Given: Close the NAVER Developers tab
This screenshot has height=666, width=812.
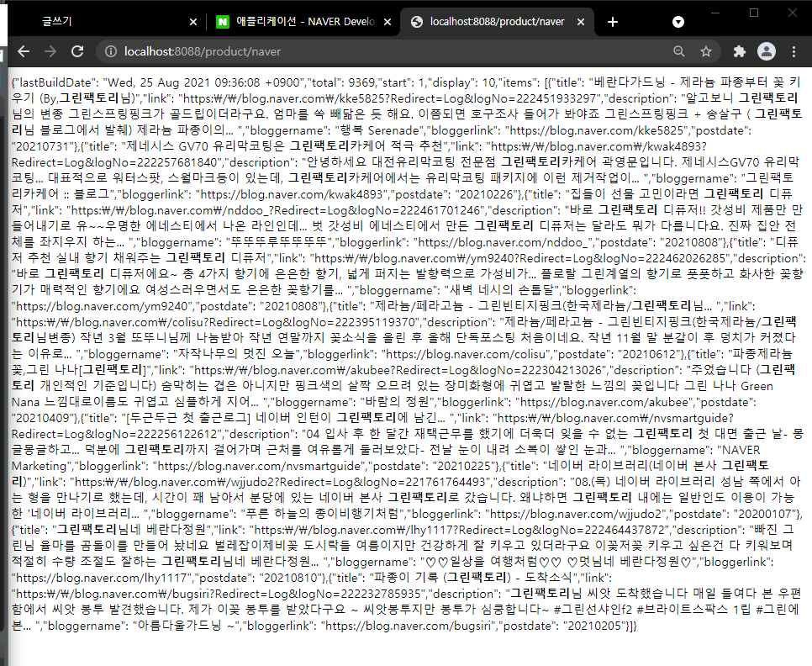Looking at the screenshot, I should 388,22.
